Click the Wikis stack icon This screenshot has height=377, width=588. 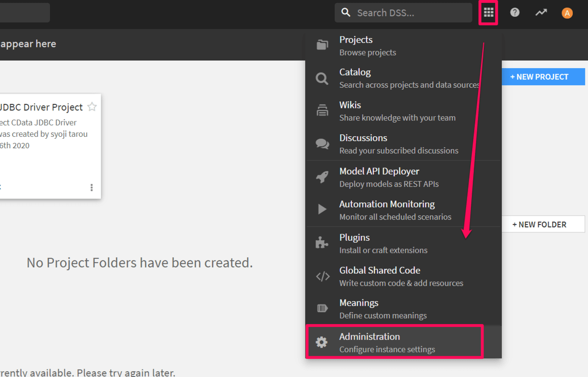[x=322, y=111]
